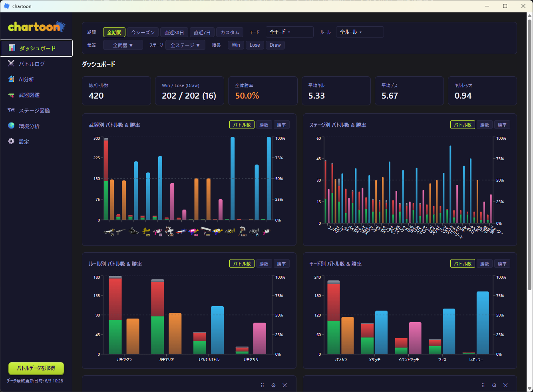This screenshot has width=533, height=392.
Task: Expand the 全ルール rule dropdown
Action: coord(360,32)
